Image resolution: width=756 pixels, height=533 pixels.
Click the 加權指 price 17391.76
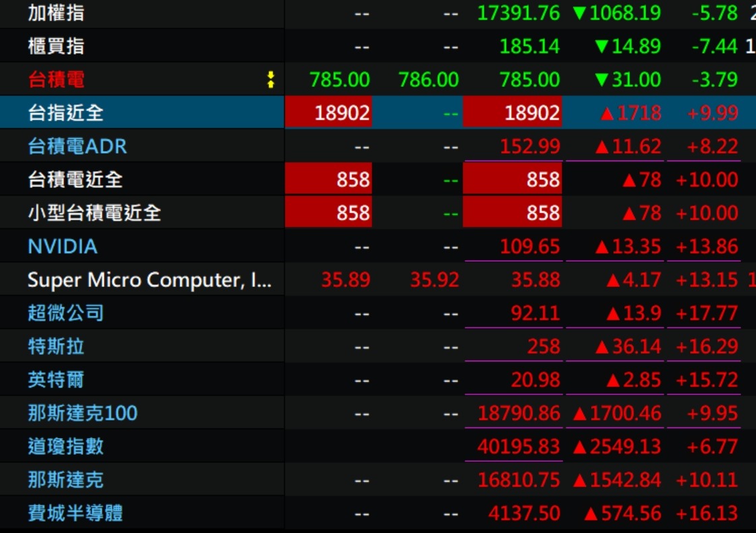(518, 13)
